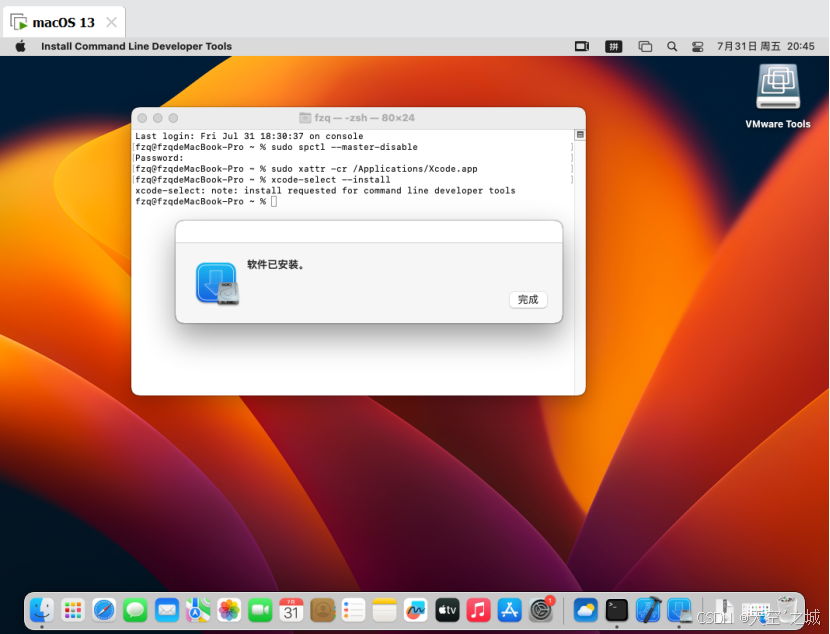
Task: Click the Terminal window's zoom button
Action: [x=173, y=118]
